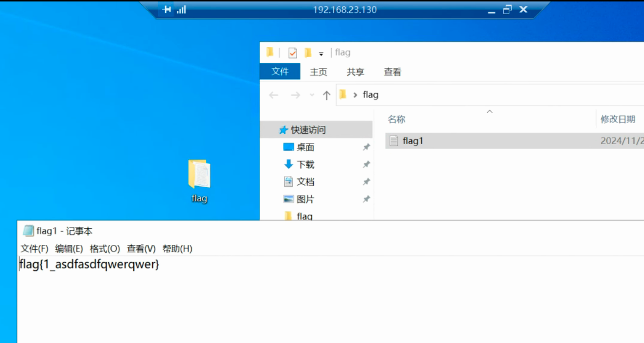Select 快速访问 in the navigation pane

316,130
